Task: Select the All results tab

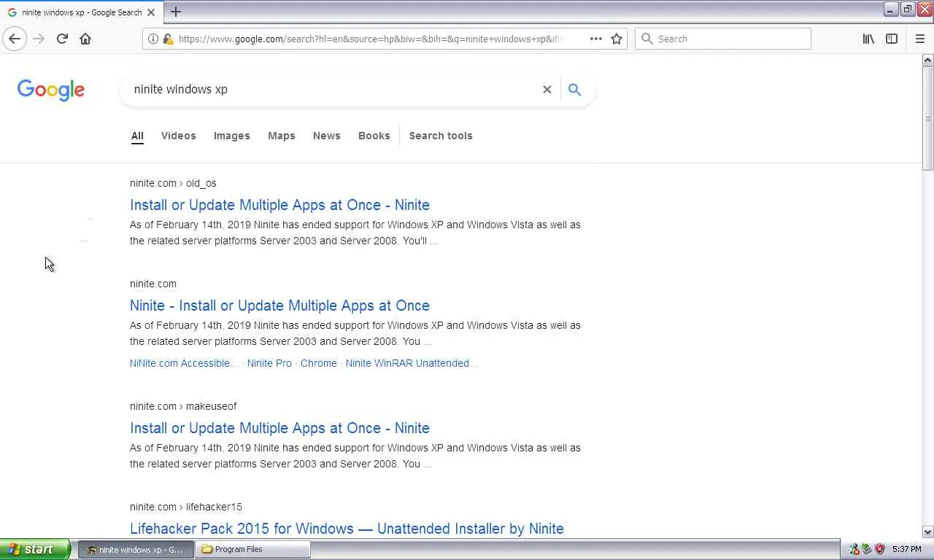Action: (x=137, y=136)
